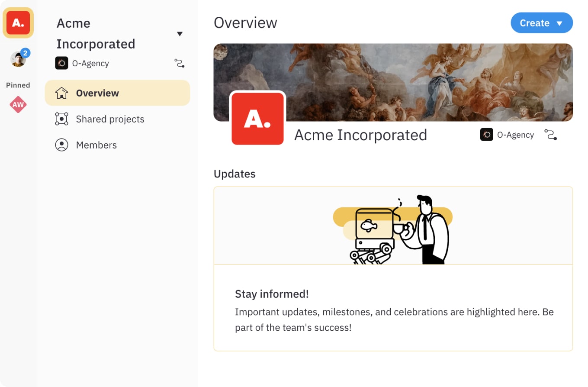Click the connection icon beside sidebar O-Agency
The image size is (588, 387).
tap(180, 63)
